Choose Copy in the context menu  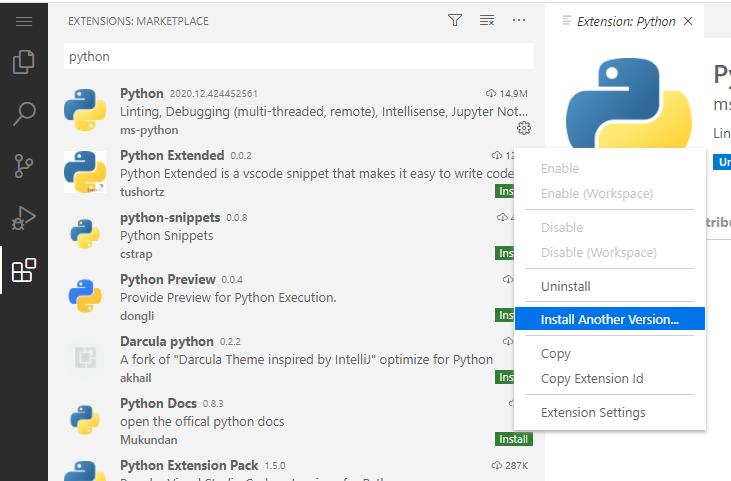(610, 353)
